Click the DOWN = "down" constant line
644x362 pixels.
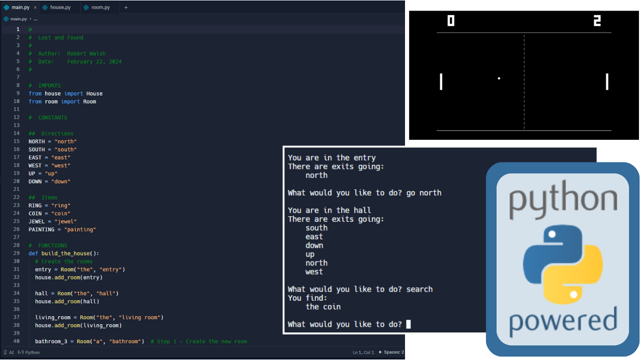49,182
